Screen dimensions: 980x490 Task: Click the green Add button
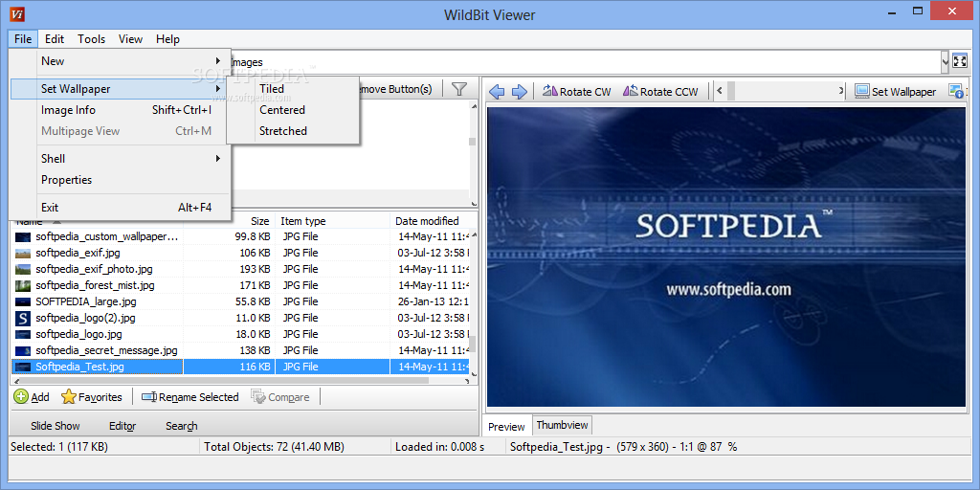[x=32, y=397]
